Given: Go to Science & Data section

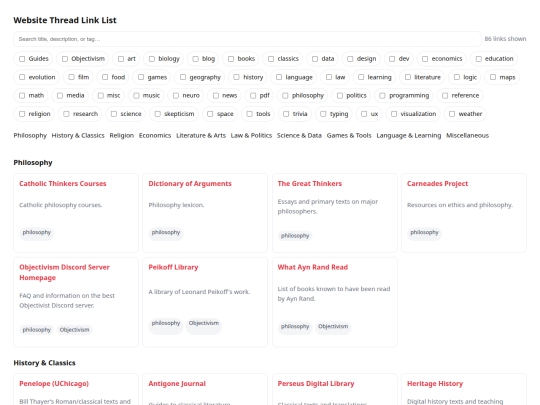Looking at the screenshot, I should pyautogui.click(x=299, y=135).
